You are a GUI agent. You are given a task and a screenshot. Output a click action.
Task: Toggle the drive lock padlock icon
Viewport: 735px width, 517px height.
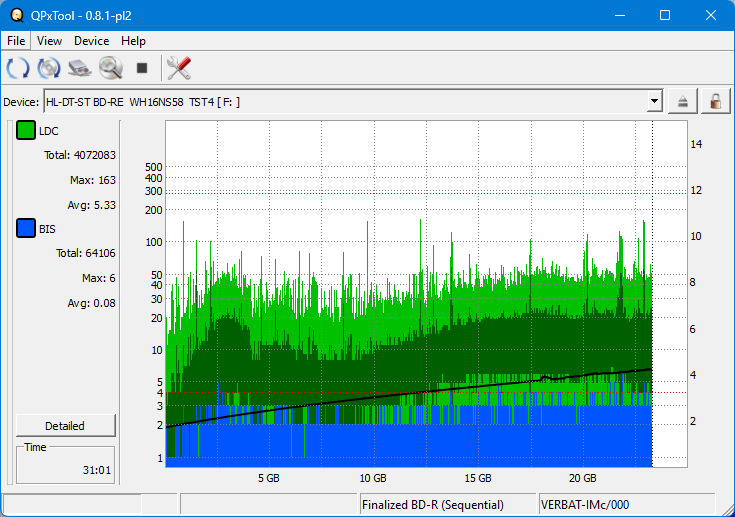point(715,101)
